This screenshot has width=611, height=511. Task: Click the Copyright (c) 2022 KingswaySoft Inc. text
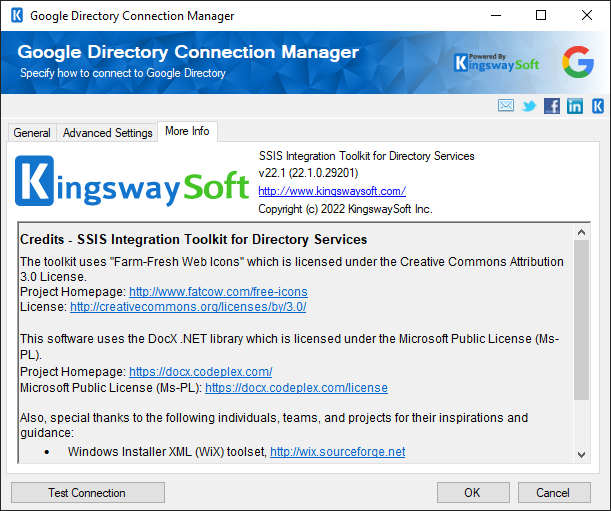point(345,209)
